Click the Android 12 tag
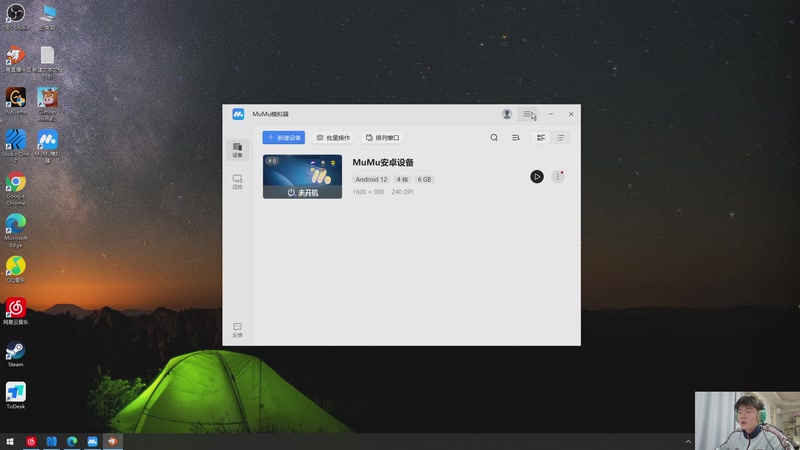 click(x=371, y=180)
